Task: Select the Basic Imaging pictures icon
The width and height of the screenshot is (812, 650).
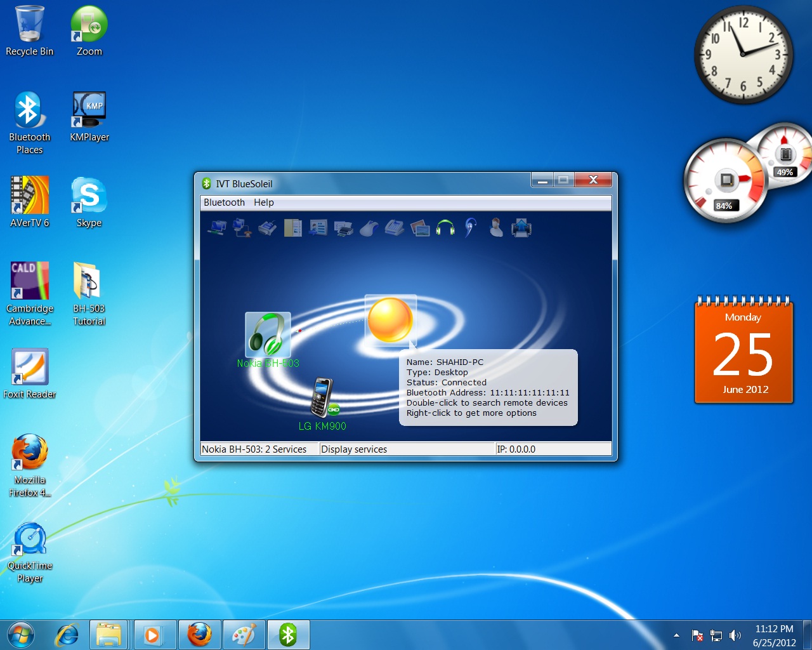Action: (420, 227)
